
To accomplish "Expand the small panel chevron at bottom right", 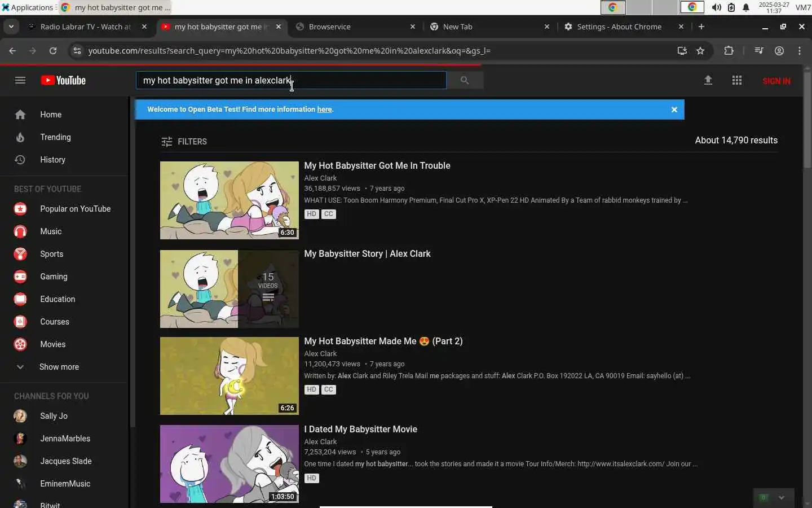I will [782, 497].
